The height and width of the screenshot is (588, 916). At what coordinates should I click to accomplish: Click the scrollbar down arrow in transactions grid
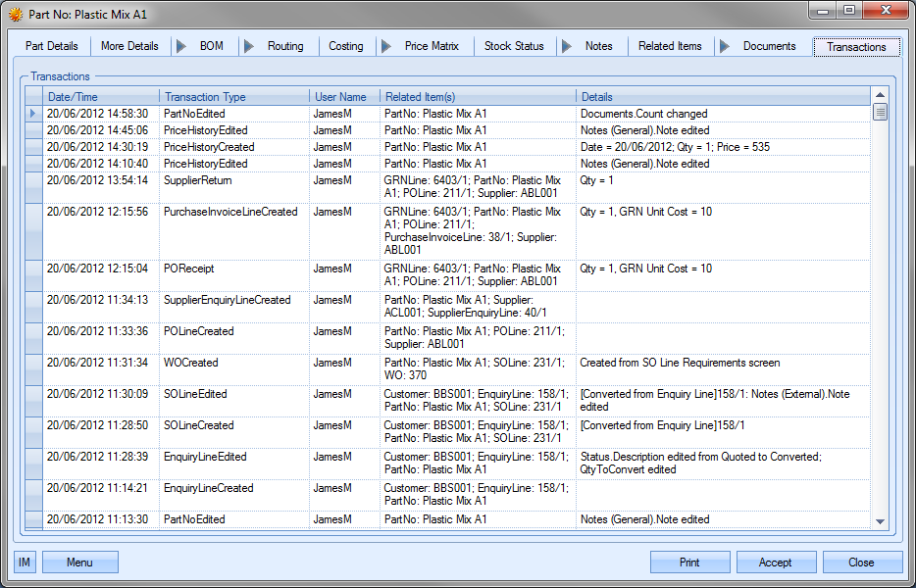pyautogui.click(x=879, y=521)
